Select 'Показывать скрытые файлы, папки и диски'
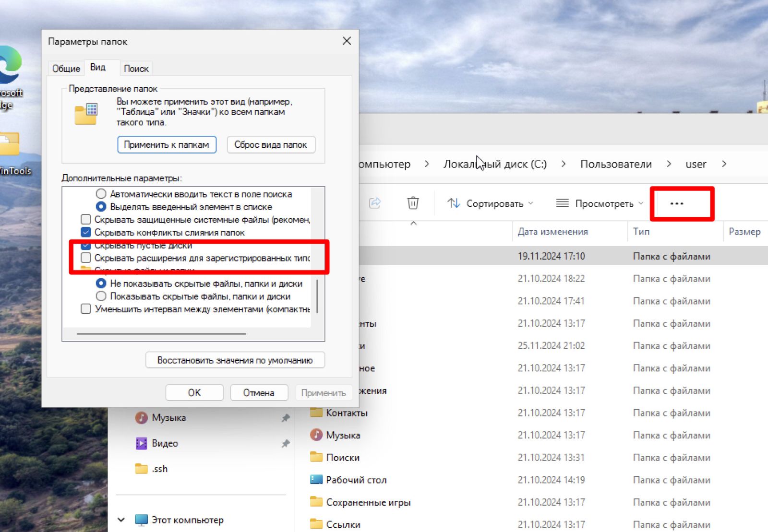 [101, 296]
